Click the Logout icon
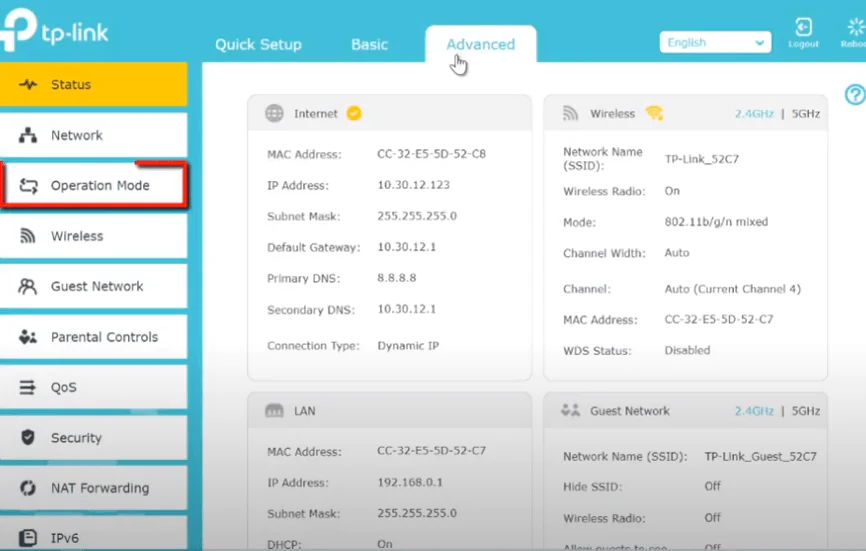 coord(803,29)
